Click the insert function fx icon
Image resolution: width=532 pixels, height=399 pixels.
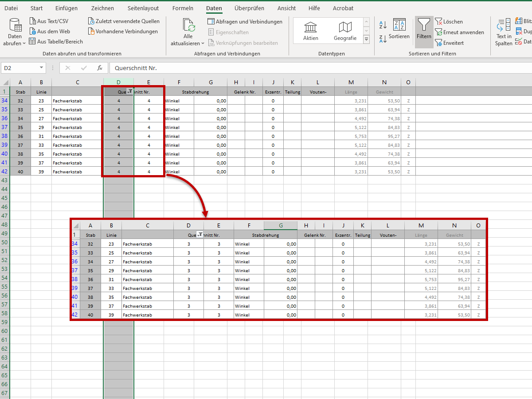pos(100,68)
